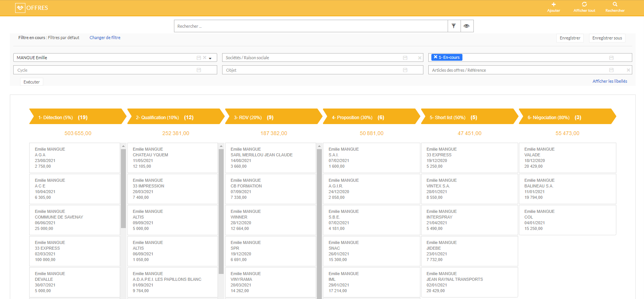This screenshot has height=299, width=644.
Task: Click into the Rechercher search field
Action: 311,26
